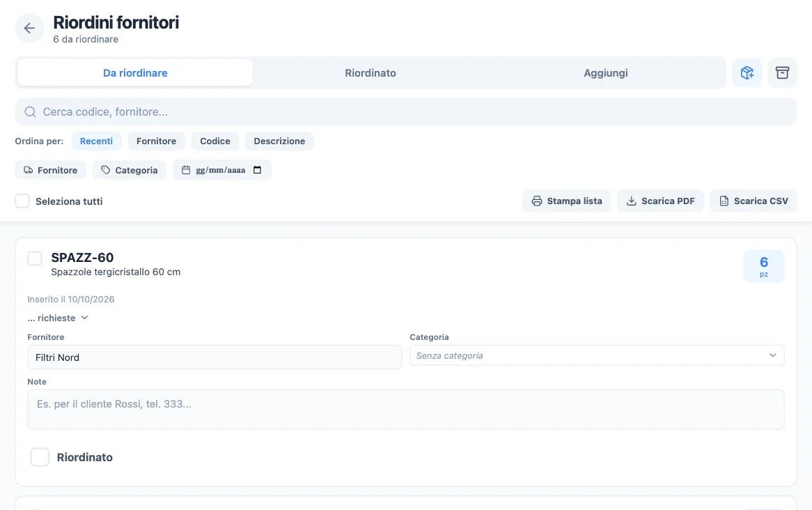812x510 pixels.
Task: Click the SPAZZ-60 product code
Action: tap(82, 258)
